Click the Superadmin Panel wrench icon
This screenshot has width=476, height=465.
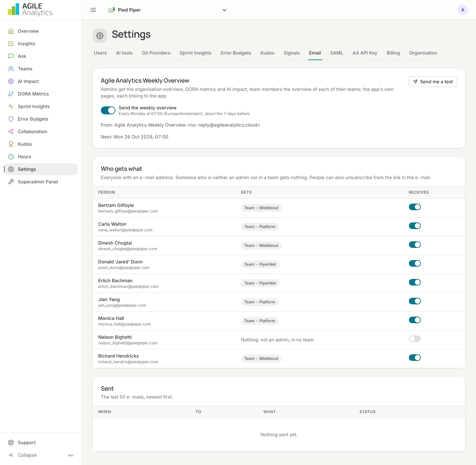click(11, 182)
